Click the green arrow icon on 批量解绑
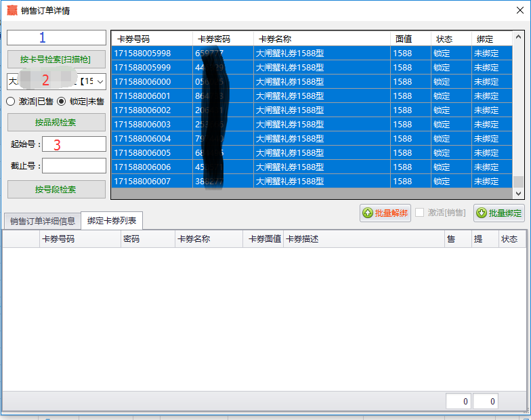 pos(367,213)
